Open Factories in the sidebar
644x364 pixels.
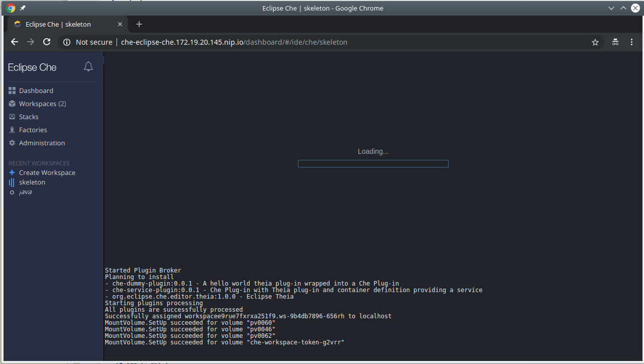[x=33, y=130]
